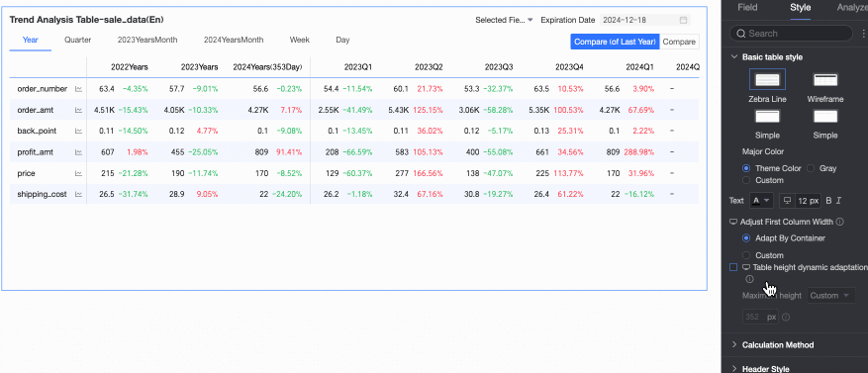This screenshot has width=868, height=373.
Task: Click the trend icon next to shipping_cost
Action: [x=78, y=194]
